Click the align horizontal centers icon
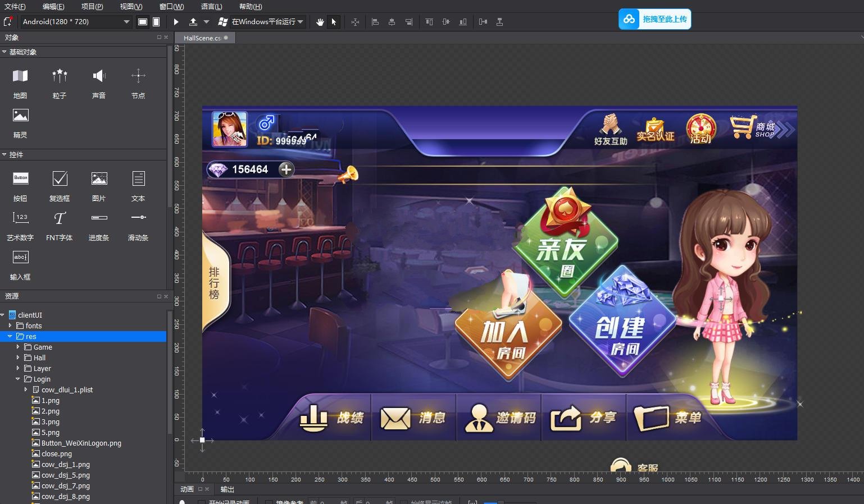The height and width of the screenshot is (504, 864). [x=392, y=22]
